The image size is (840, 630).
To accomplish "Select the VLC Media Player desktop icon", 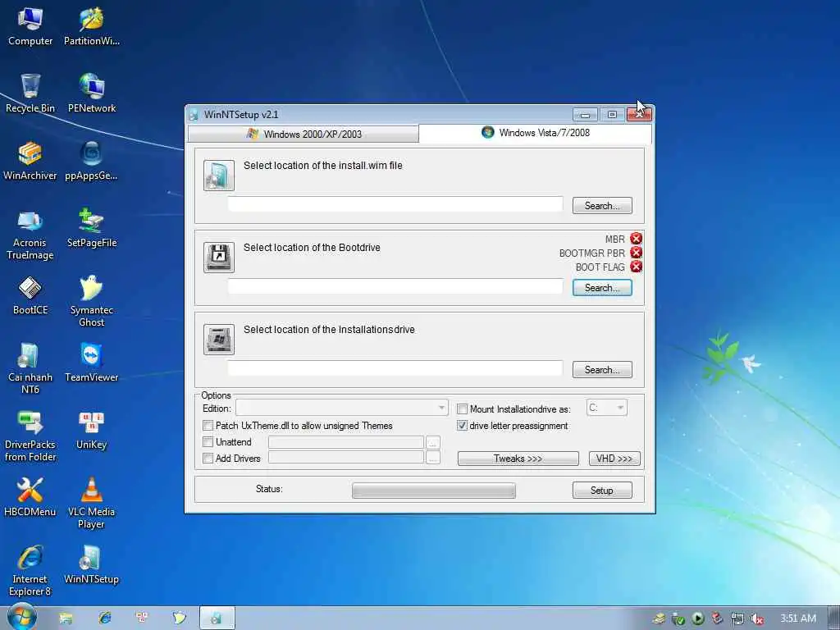I will click(x=92, y=503).
